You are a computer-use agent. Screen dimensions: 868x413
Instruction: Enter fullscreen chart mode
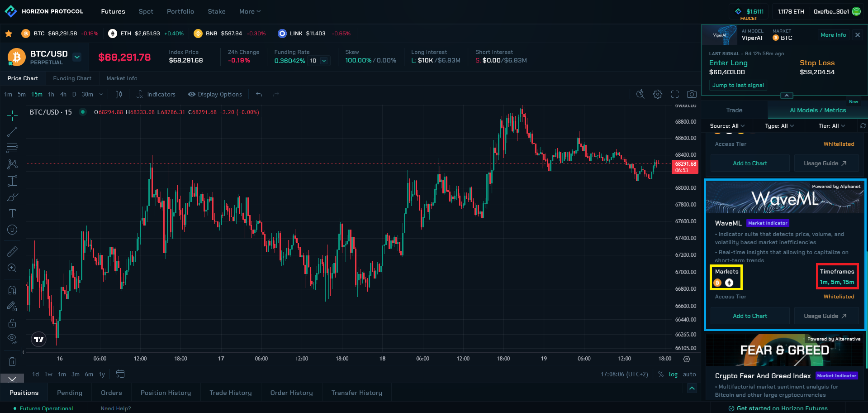(675, 94)
